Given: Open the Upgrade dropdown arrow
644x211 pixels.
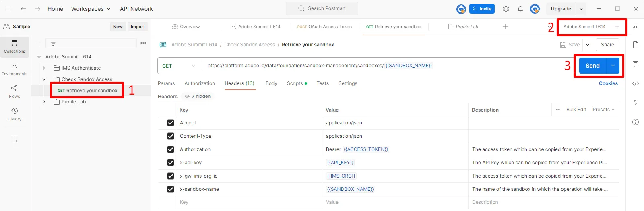Looking at the screenshot, I should [581, 9].
